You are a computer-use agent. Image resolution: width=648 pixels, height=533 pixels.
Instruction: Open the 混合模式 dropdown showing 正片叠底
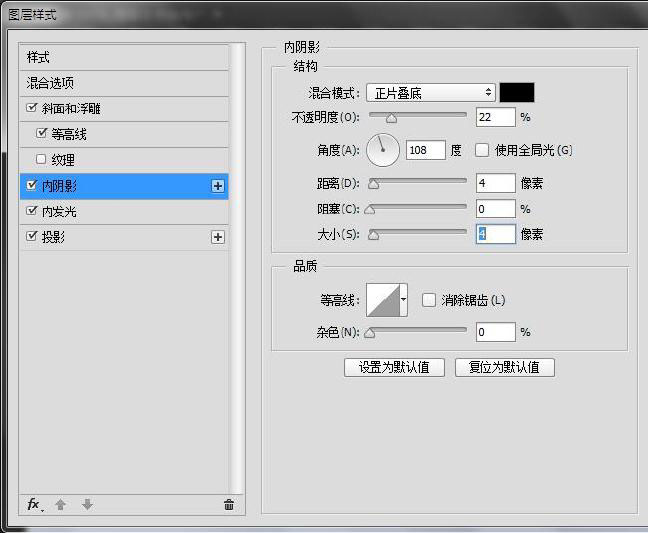pos(431,93)
